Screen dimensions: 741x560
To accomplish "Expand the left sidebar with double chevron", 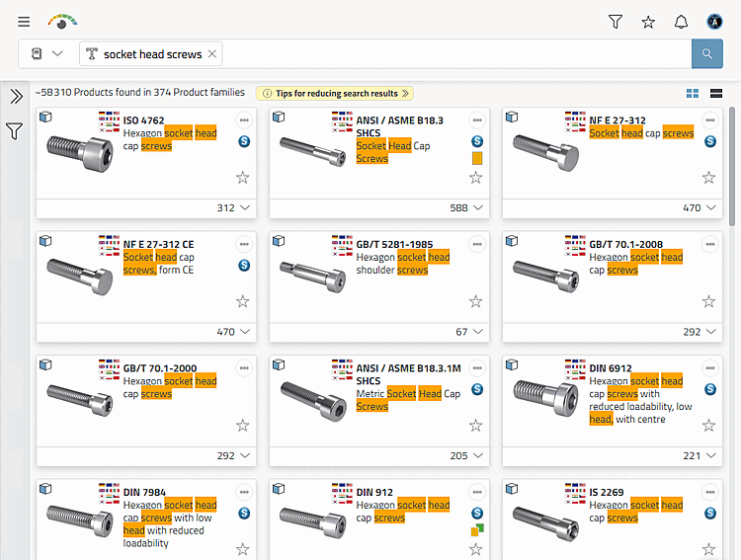I will click(x=16, y=97).
